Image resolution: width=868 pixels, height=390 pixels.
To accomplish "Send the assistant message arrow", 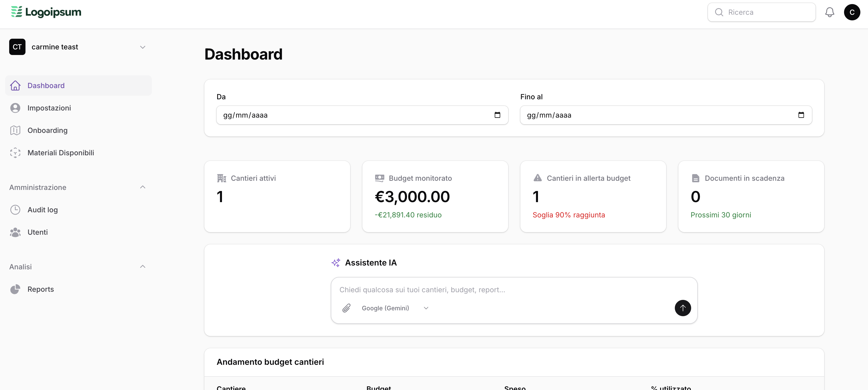I will [683, 308].
